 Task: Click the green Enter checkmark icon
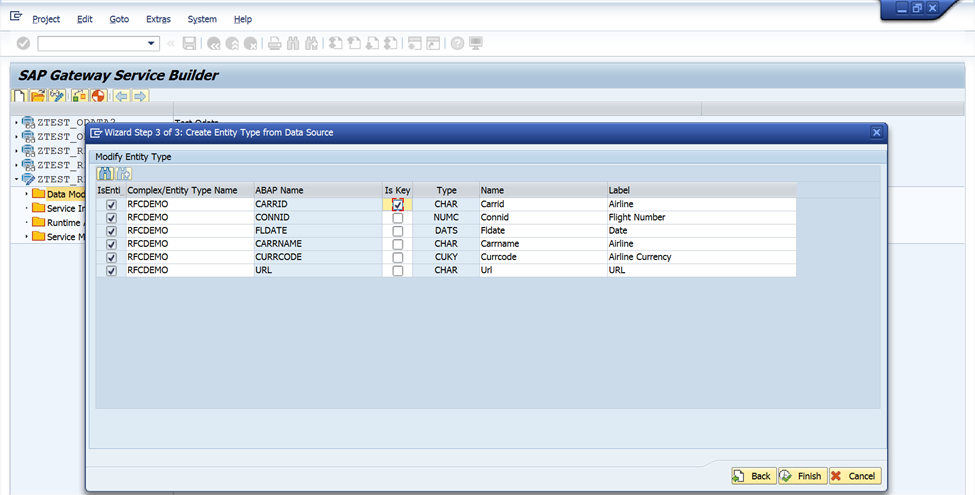pyautogui.click(x=23, y=44)
